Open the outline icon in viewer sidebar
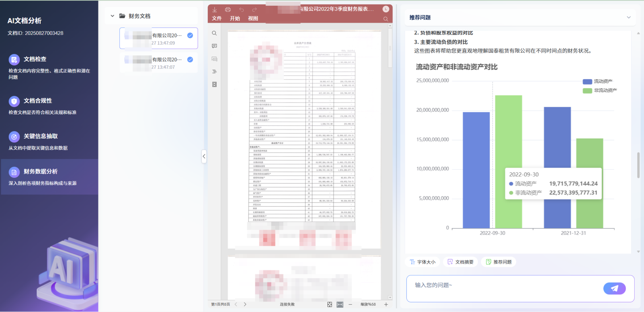Image resolution: width=644 pixels, height=312 pixels. 214,72
